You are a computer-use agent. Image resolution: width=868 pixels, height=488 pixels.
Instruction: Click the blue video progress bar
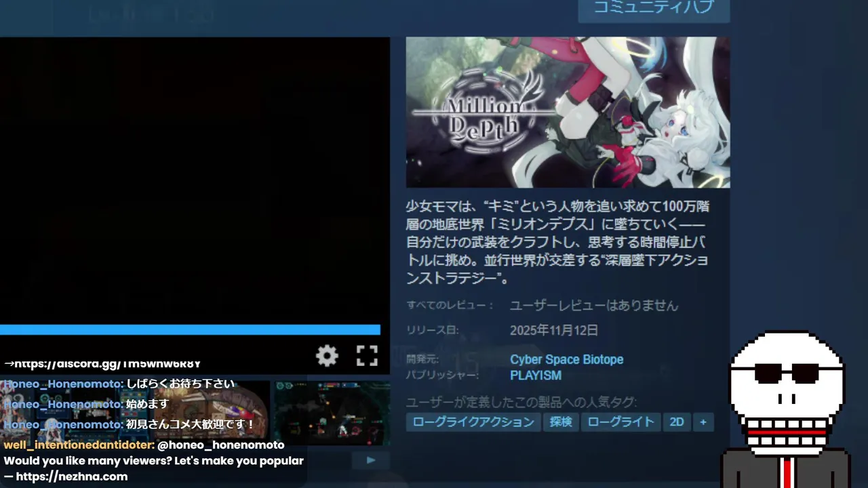click(x=190, y=330)
